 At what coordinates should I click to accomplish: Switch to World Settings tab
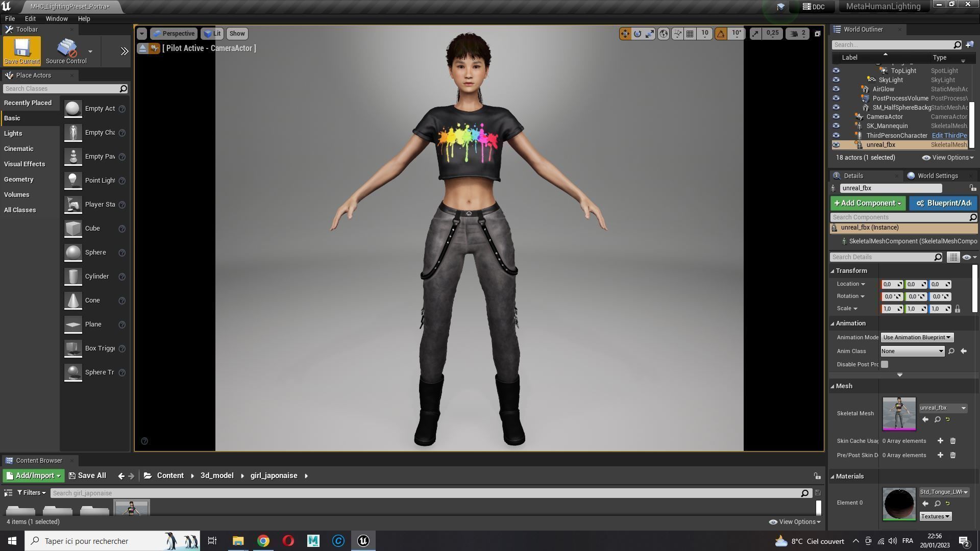[x=937, y=176]
